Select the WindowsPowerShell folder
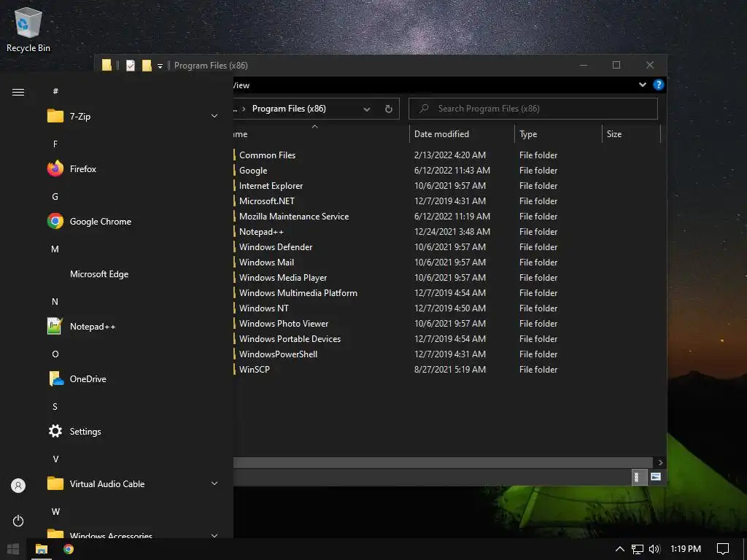The height and width of the screenshot is (560, 747). pos(278,354)
